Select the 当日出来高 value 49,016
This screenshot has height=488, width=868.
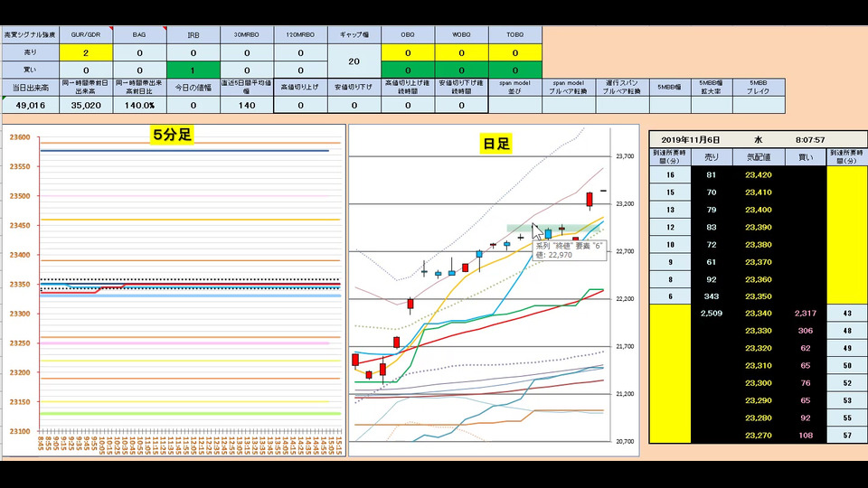[31, 105]
